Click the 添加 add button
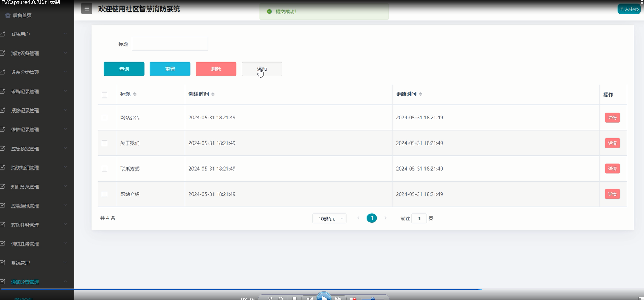The image size is (644, 300). point(262,69)
